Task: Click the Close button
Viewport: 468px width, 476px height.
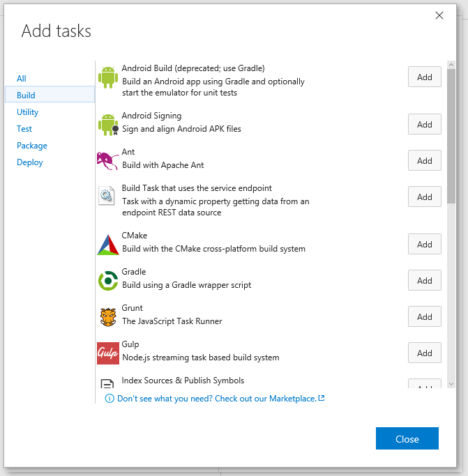Action: [x=407, y=438]
